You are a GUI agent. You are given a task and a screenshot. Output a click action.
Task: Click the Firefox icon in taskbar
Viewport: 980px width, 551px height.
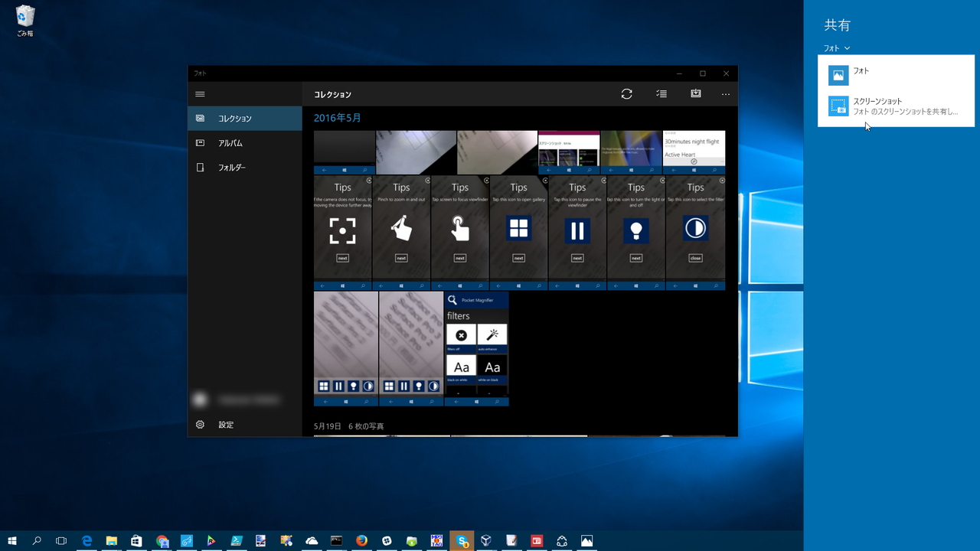pyautogui.click(x=361, y=541)
